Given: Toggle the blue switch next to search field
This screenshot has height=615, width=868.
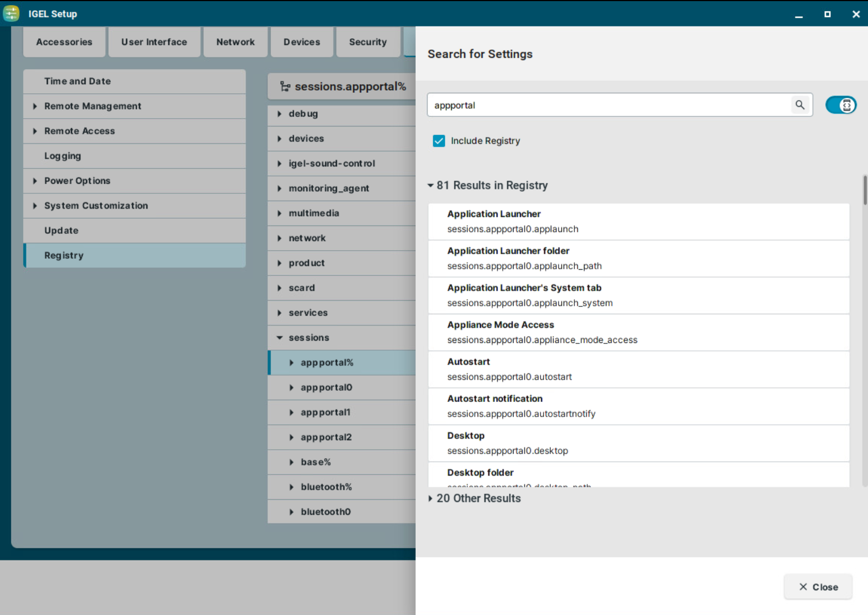Looking at the screenshot, I should (840, 105).
